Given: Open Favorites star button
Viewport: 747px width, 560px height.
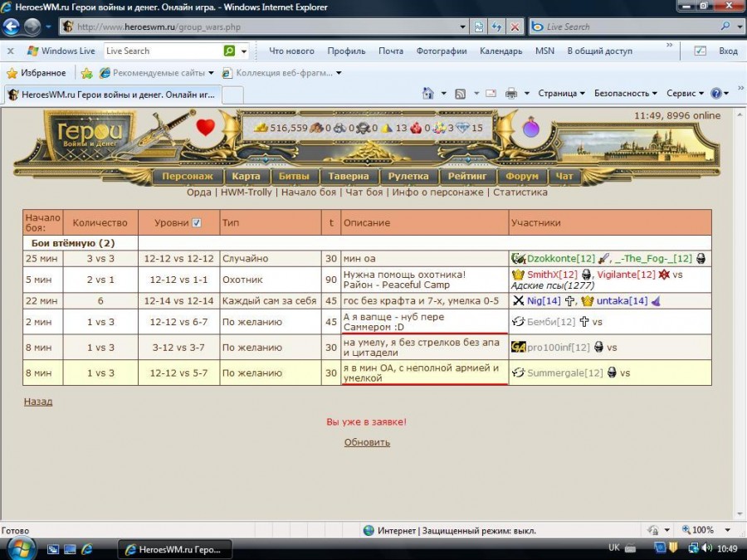Looking at the screenshot, I should [37, 73].
